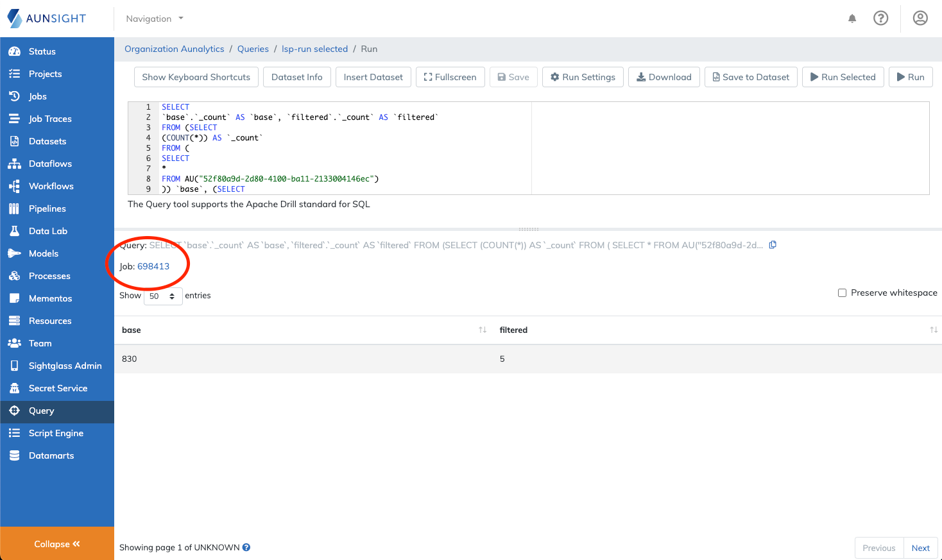
Task: Open the Navigation dropdown
Action: [153, 19]
